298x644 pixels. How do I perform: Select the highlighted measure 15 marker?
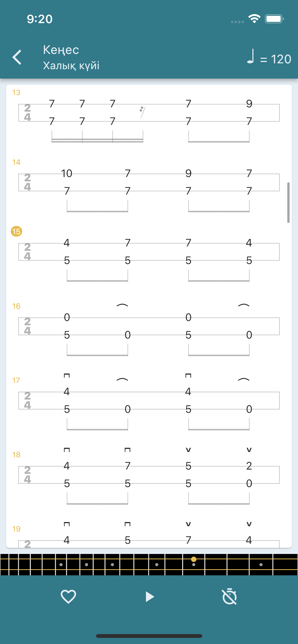[x=16, y=231]
